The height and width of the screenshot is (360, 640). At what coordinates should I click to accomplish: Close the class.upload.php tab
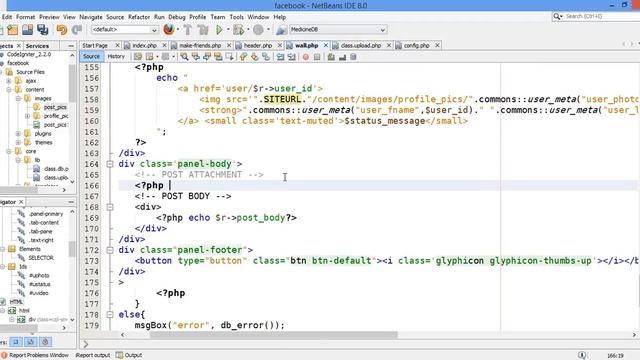(389, 45)
